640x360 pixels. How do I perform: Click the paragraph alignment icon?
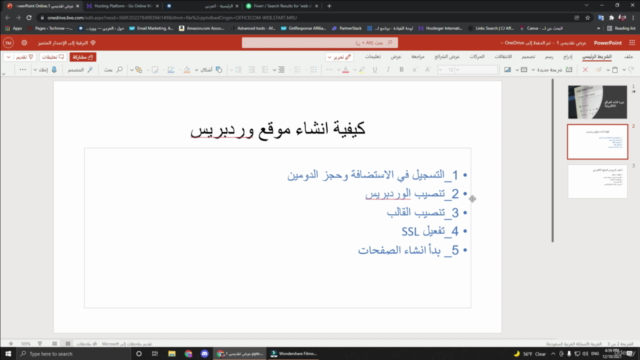[281, 70]
